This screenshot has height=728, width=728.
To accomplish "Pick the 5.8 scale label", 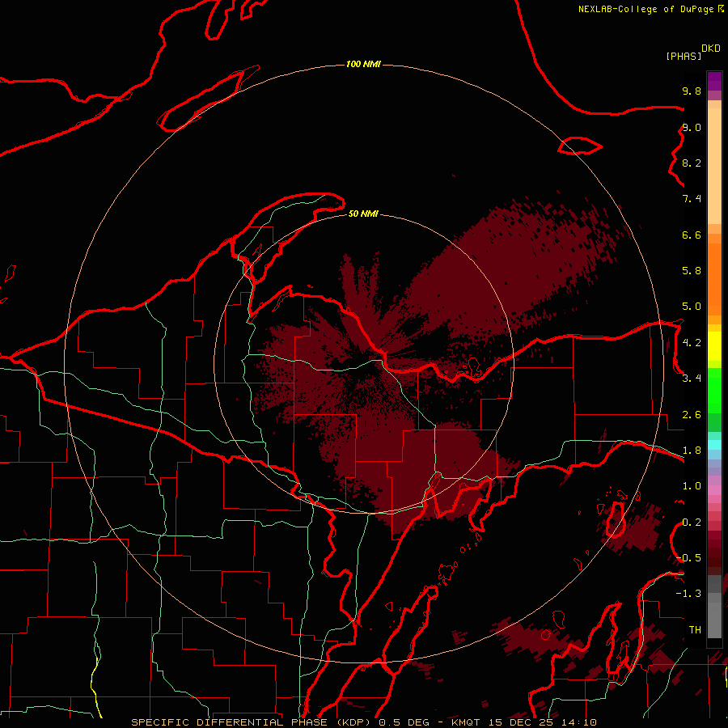I will (x=692, y=270).
